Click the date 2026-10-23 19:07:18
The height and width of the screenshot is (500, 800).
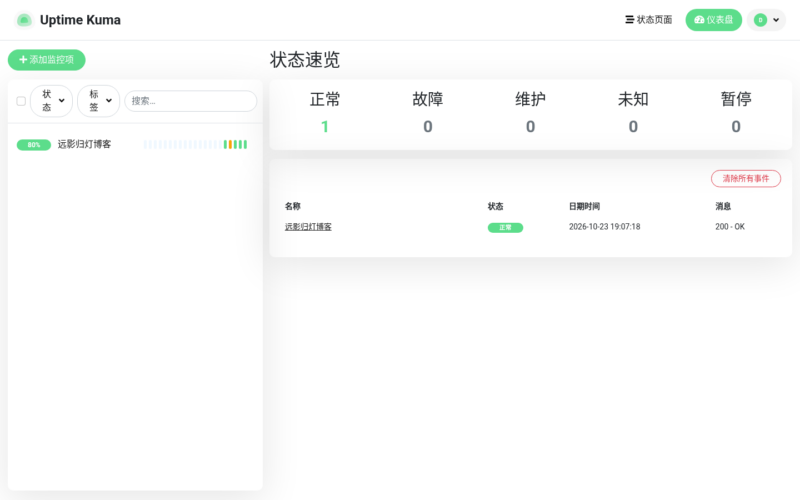[605, 227]
